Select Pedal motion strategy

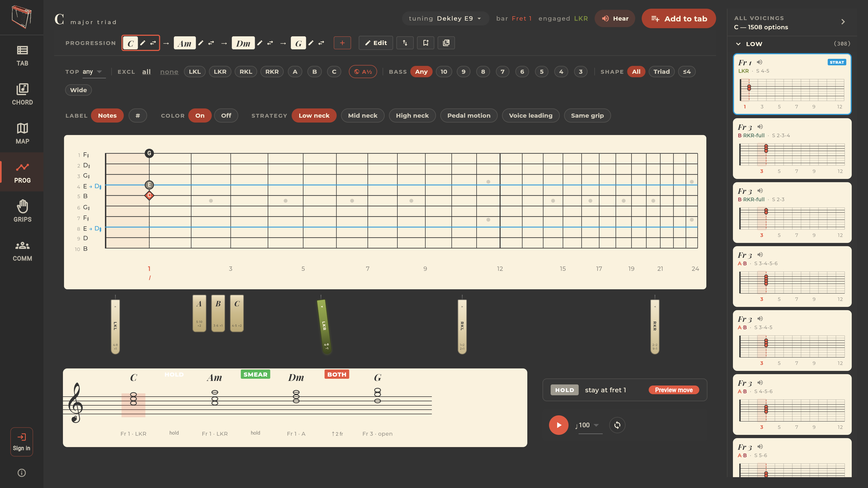tap(469, 115)
